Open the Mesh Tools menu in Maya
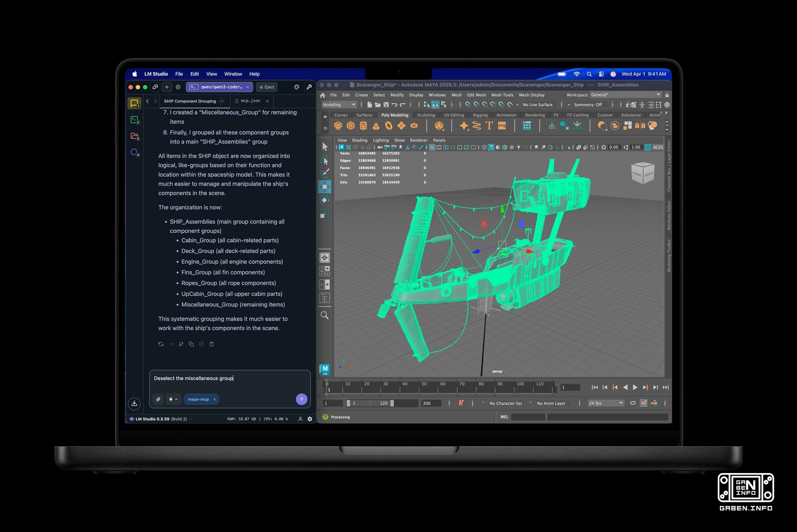 click(502, 95)
